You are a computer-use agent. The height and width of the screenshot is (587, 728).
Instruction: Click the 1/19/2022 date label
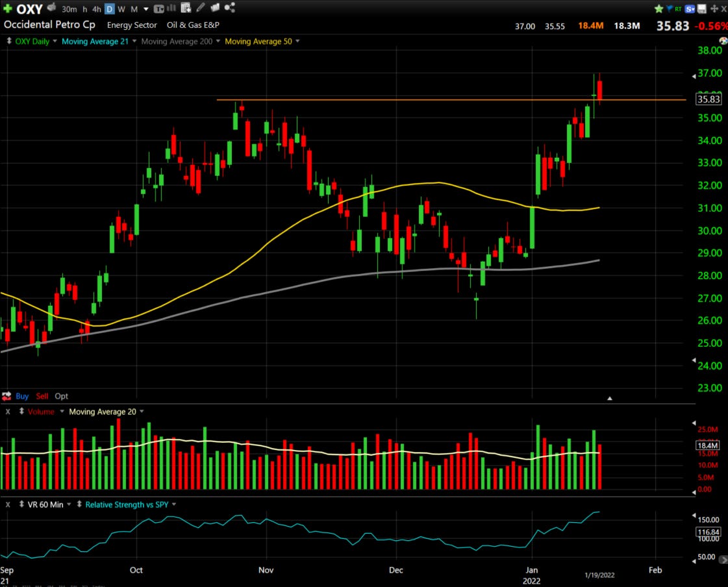(599, 575)
